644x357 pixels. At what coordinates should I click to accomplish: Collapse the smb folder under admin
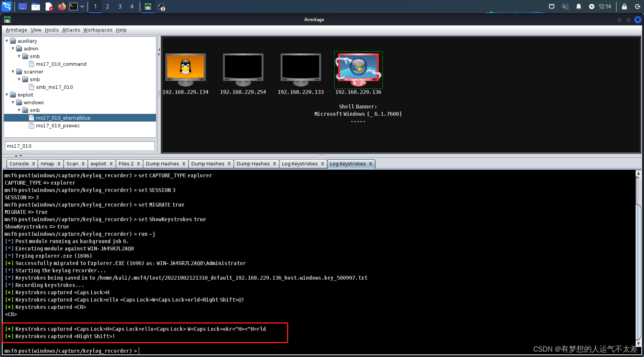coord(19,56)
